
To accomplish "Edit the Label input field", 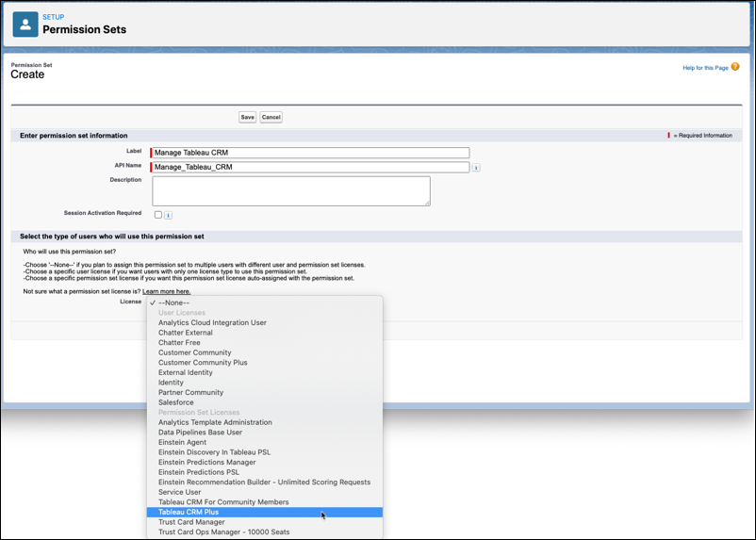I will pyautogui.click(x=310, y=153).
